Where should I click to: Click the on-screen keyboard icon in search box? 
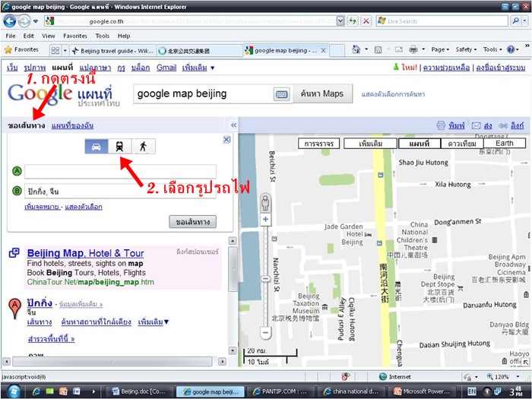tap(282, 94)
